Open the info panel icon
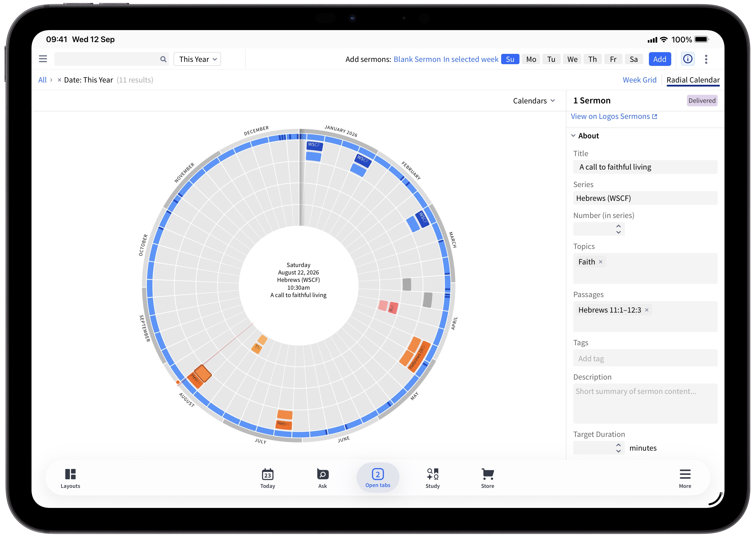 688,59
